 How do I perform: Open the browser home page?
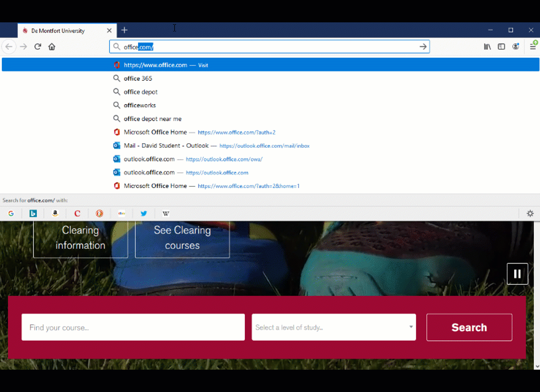[52, 46]
